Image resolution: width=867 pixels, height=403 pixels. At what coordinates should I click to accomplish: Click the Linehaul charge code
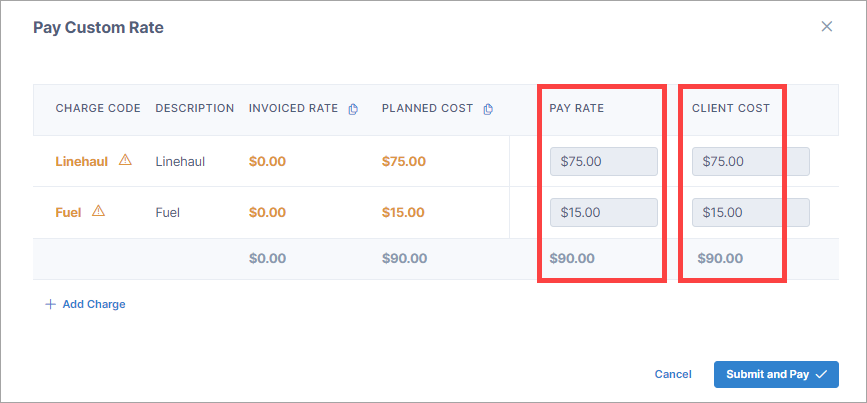click(82, 162)
